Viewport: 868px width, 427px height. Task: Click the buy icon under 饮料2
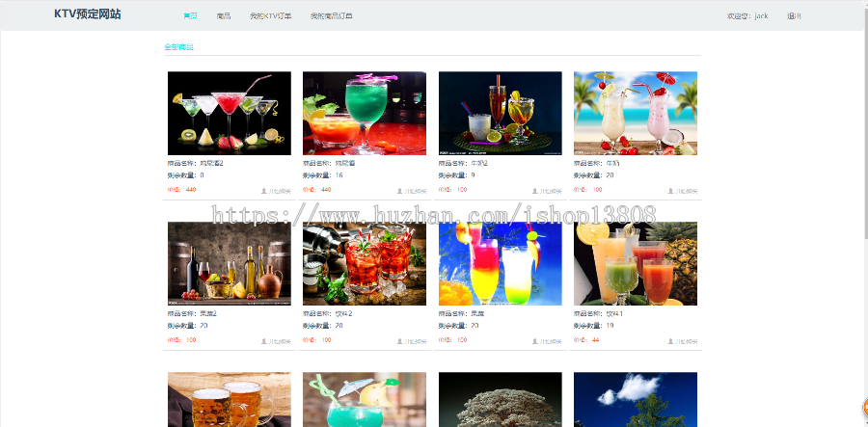[399, 341]
